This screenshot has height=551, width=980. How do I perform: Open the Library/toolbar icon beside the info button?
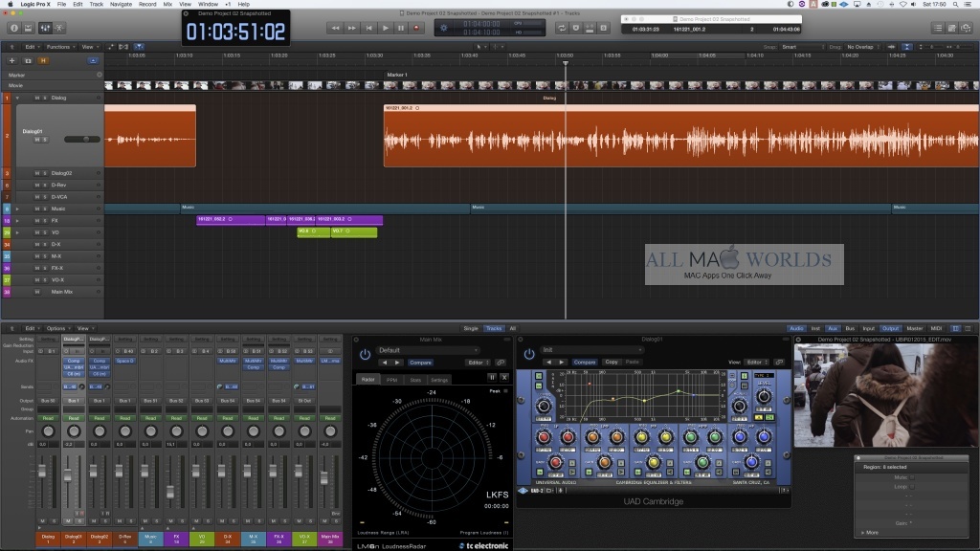pyautogui.click(x=28, y=28)
